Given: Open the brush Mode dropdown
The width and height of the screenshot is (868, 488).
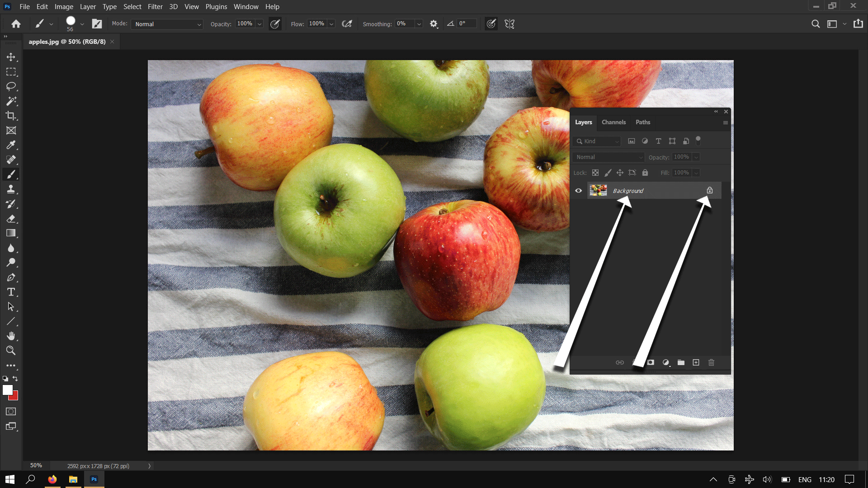Looking at the screenshot, I should tap(166, 24).
